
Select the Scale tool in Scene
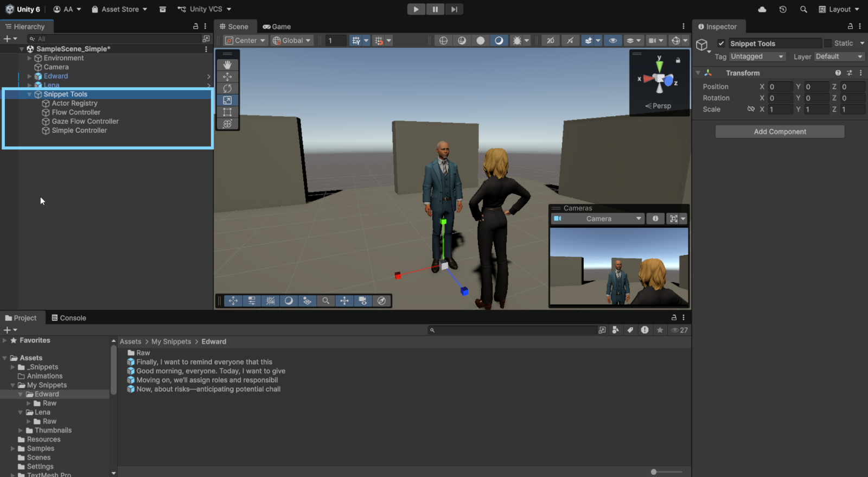coord(227,100)
